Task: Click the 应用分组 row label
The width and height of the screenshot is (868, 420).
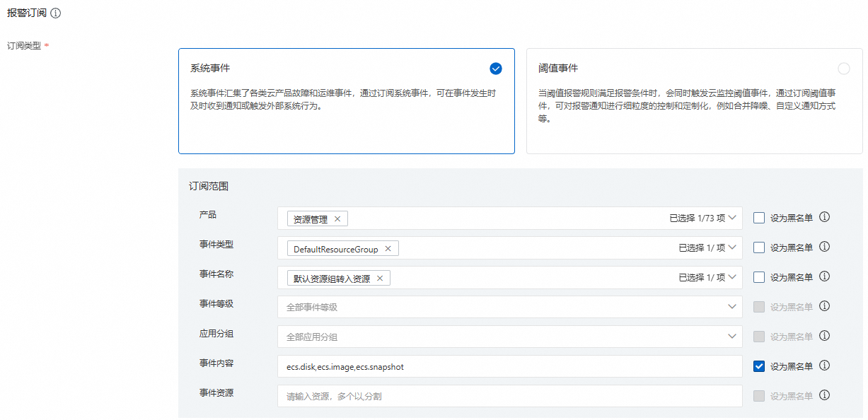Action: [x=216, y=334]
